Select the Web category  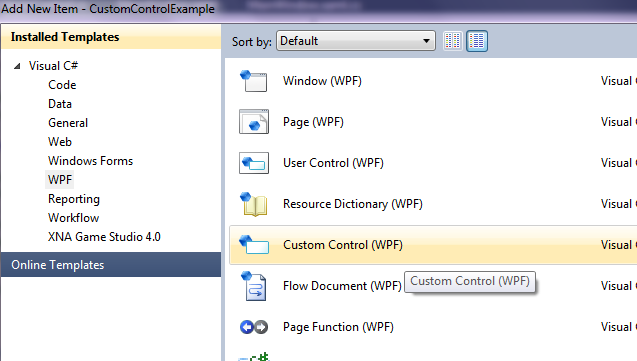tap(60, 142)
